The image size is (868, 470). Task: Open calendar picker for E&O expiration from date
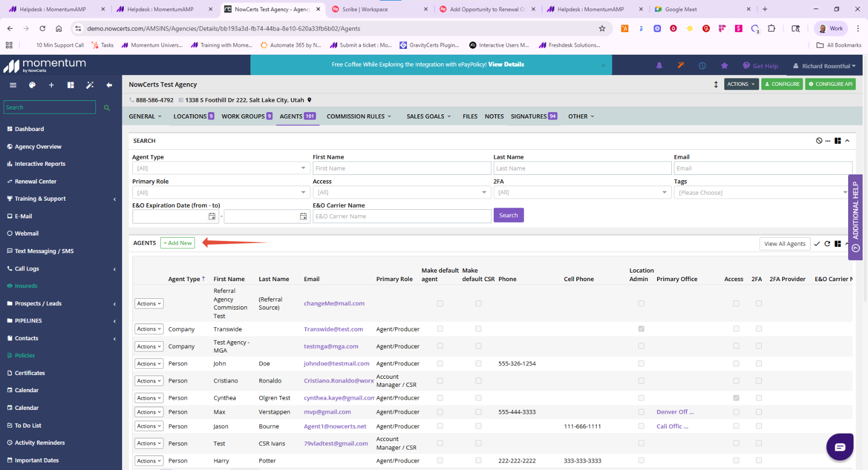(x=212, y=216)
